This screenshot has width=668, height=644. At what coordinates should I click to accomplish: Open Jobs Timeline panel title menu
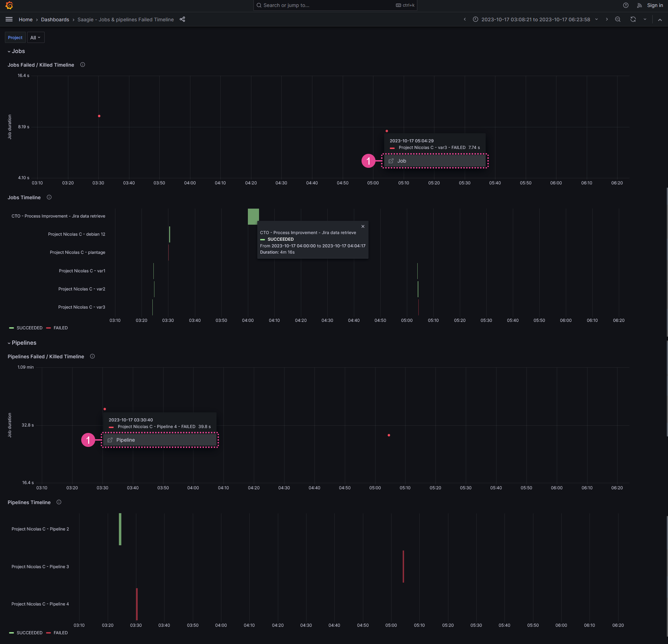[x=24, y=197]
